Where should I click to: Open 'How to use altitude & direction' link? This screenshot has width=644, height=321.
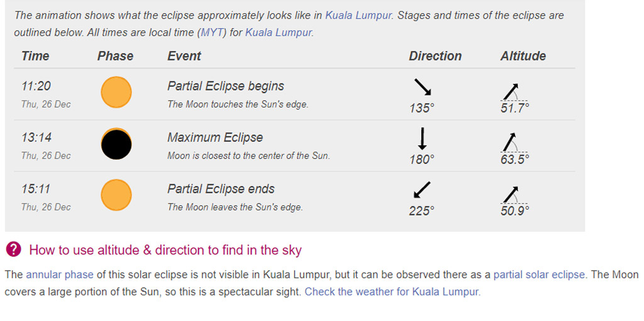[x=165, y=250]
